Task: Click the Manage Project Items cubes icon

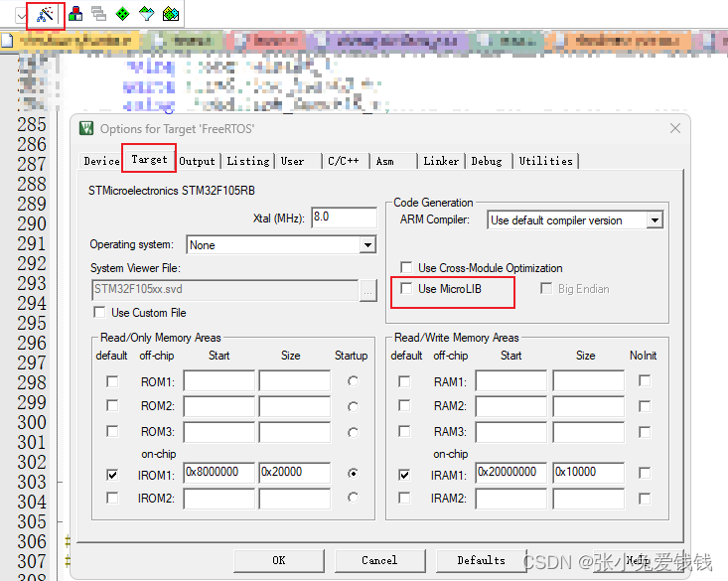Action: pyautogui.click(x=75, y=14)
